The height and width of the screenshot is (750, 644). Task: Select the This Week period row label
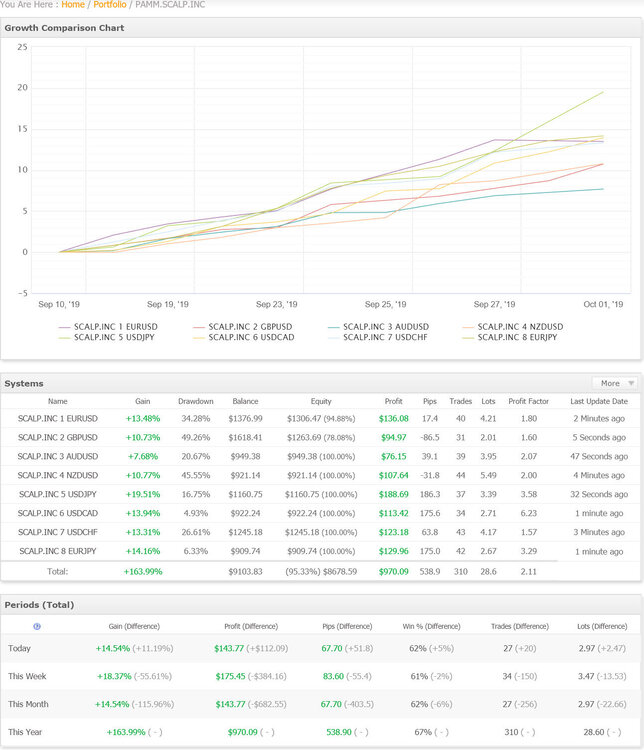click(27, 676)
